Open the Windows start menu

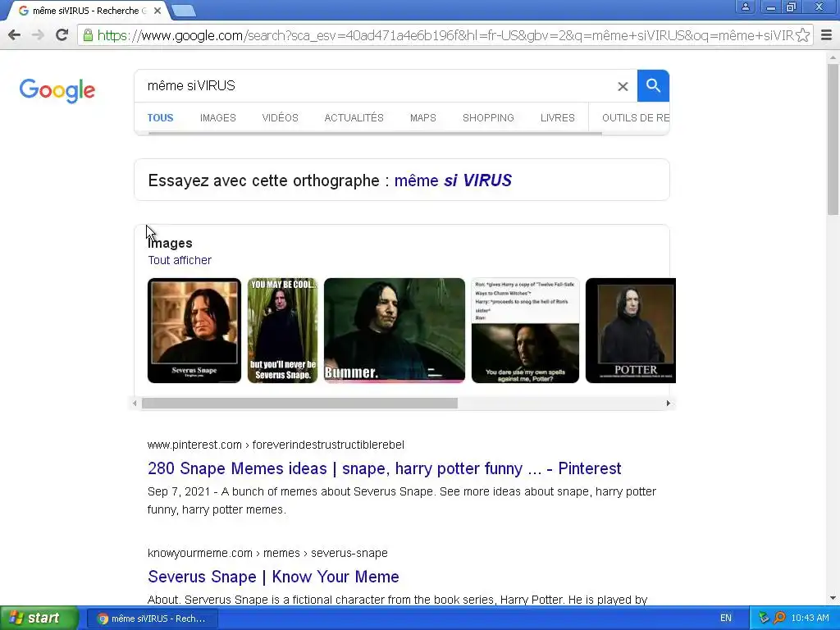(39, 619)
